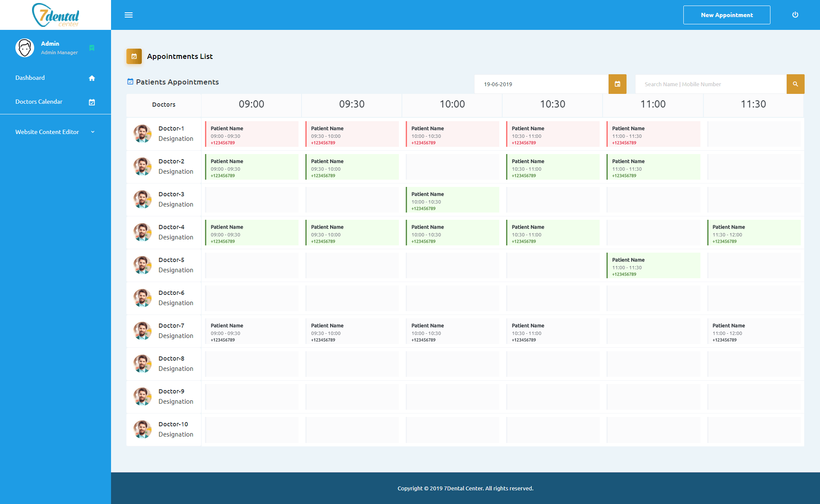This screenshot has height=504, width=820.
Task: Click the Admin avatar picture
Action: [x=25, y=48]
